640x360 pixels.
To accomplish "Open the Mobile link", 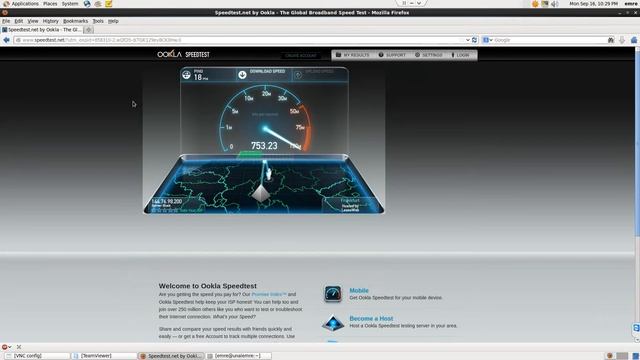I will pos(359,291).
